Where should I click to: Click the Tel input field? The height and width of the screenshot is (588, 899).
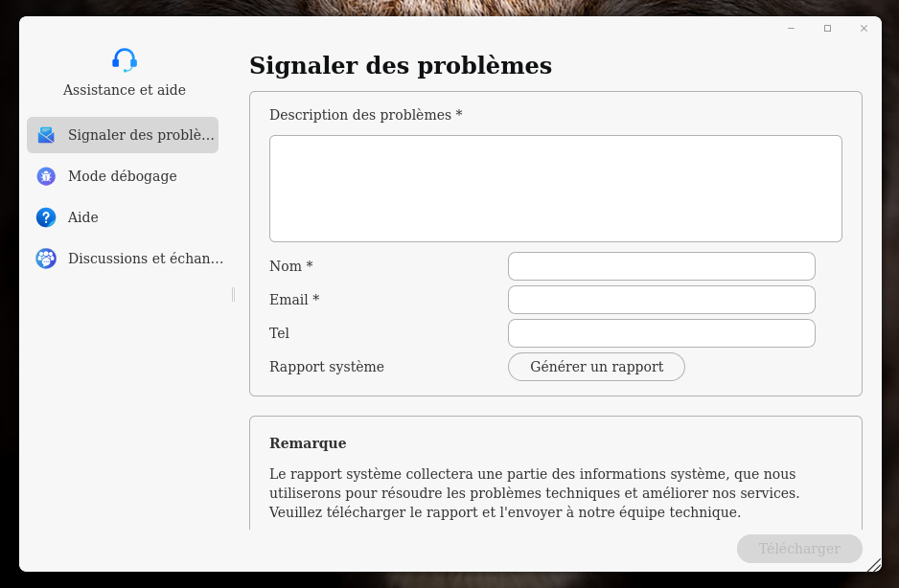click(x=661, y=333)
